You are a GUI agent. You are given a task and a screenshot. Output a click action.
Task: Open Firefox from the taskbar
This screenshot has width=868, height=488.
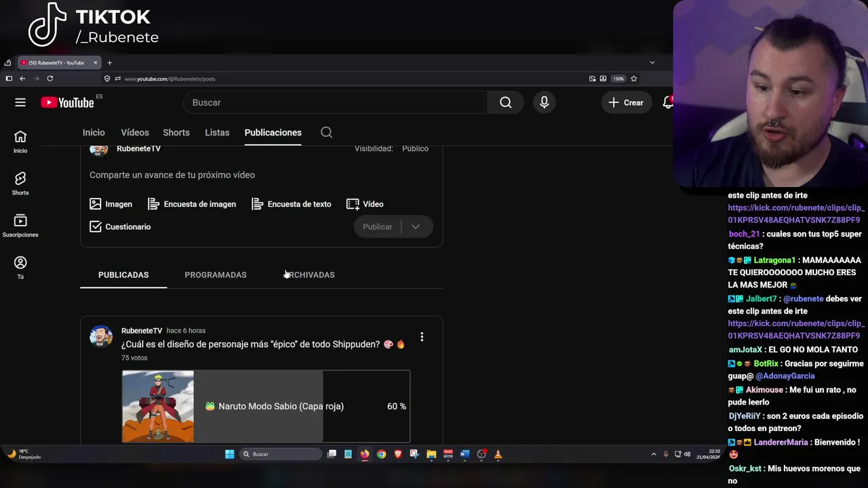coord(365,454)
